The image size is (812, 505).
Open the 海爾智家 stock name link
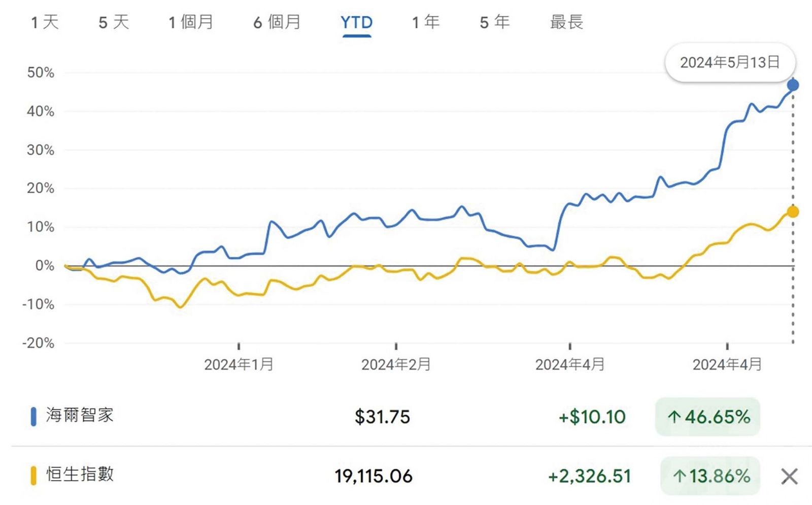coord(80,415)
